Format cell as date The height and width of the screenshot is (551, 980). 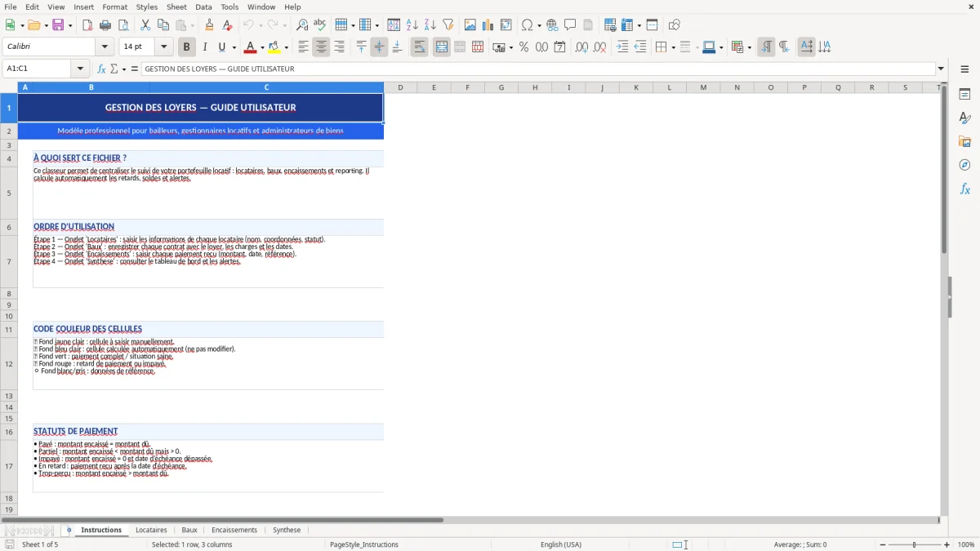point(559,47)
